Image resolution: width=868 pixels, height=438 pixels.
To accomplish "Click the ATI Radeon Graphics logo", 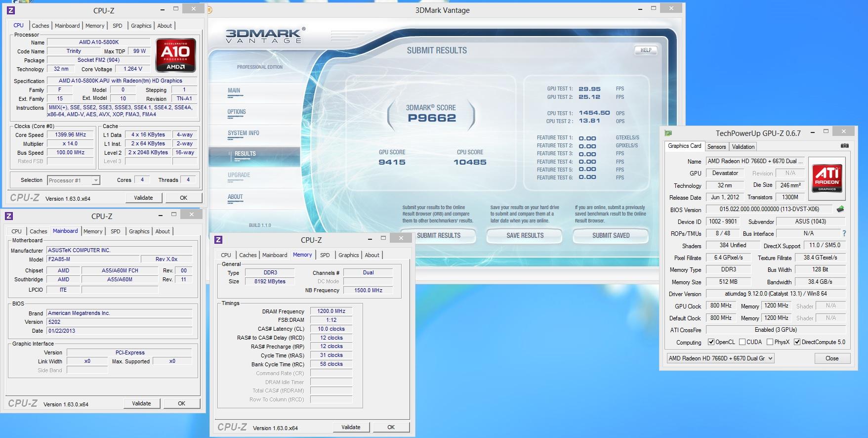I will coord(827,178).
